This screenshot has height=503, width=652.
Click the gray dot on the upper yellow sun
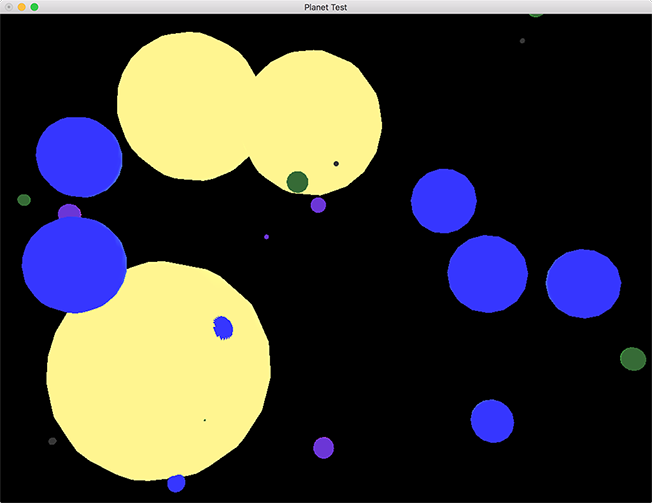click(x=336, y=164)
